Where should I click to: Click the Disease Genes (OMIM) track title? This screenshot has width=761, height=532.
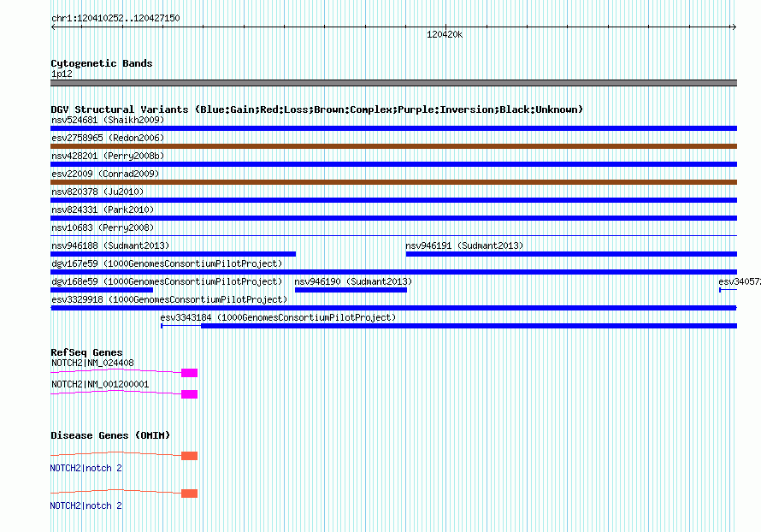tap(110, 434)
